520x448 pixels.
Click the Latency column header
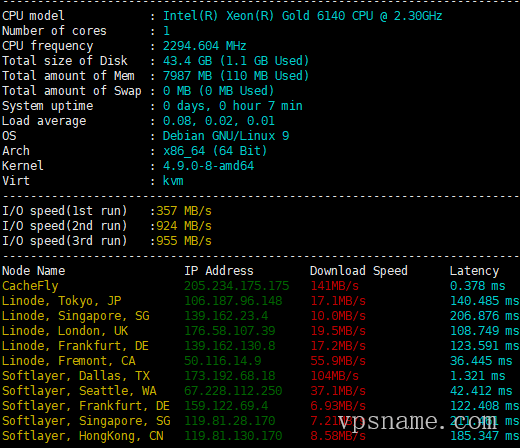[474, 271]
